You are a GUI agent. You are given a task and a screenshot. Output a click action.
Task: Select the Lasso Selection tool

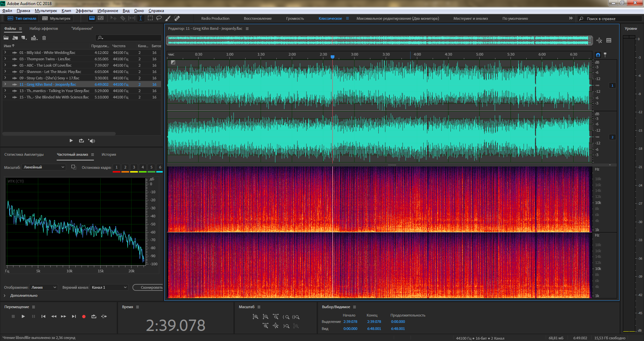(159, 18)
